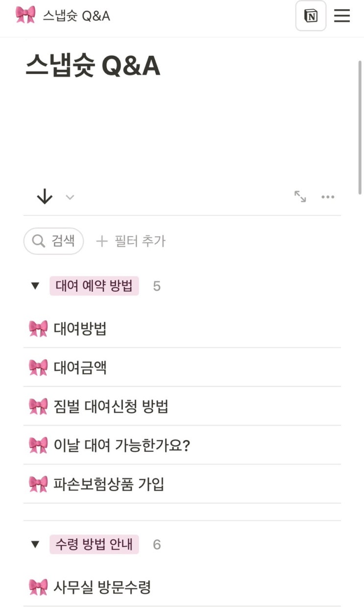Click the down arrow view icon
364x607 pixels.
pos(45,197)
